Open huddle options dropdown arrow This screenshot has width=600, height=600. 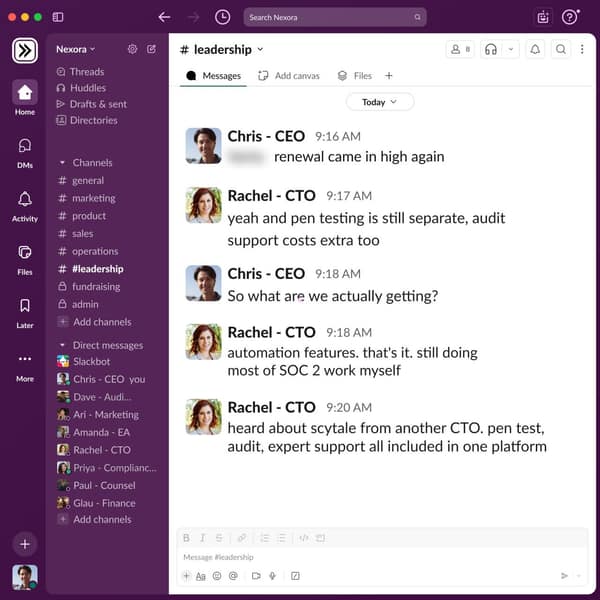pyautogui.click(x=510, y=49)
